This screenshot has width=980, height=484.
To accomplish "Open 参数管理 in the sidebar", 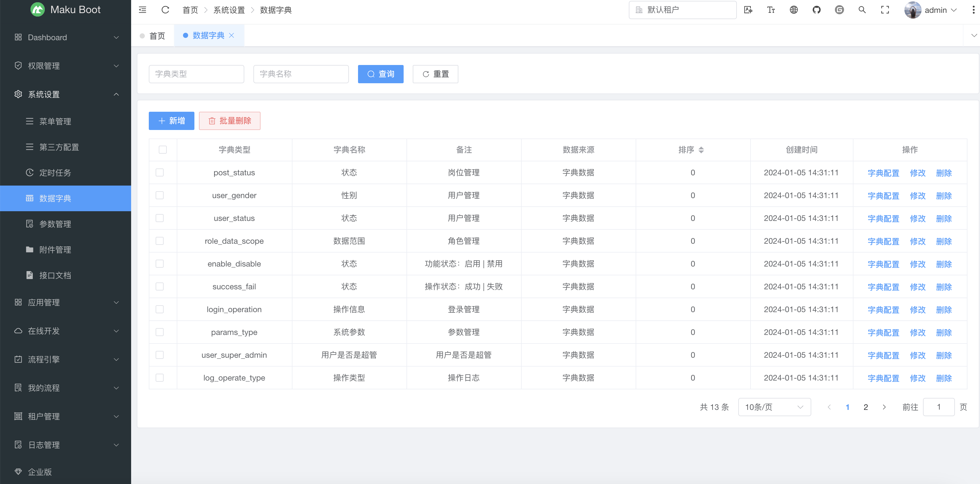I will tap(55, 224).
